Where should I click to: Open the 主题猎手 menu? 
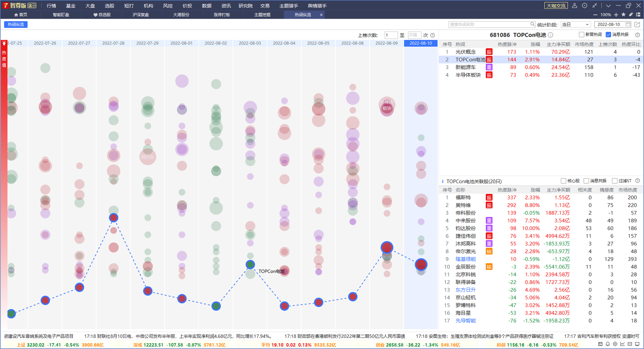point(289,6)
